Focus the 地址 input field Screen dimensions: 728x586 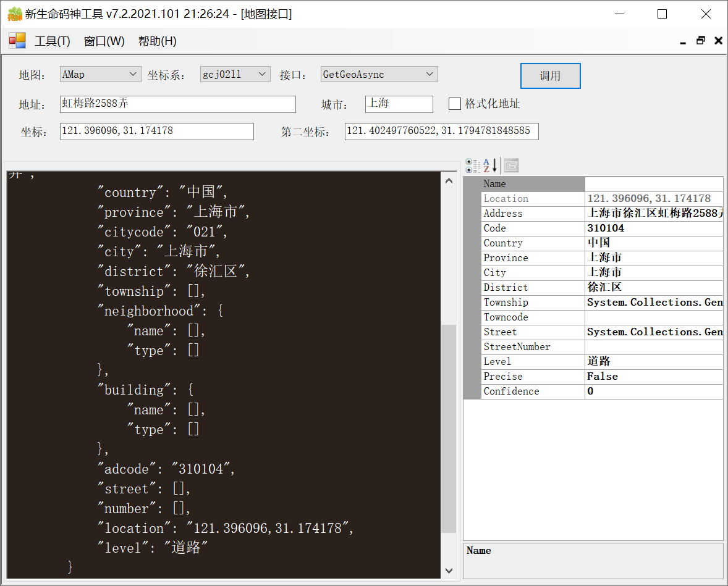pyautogui.click(x=178, y=104)
